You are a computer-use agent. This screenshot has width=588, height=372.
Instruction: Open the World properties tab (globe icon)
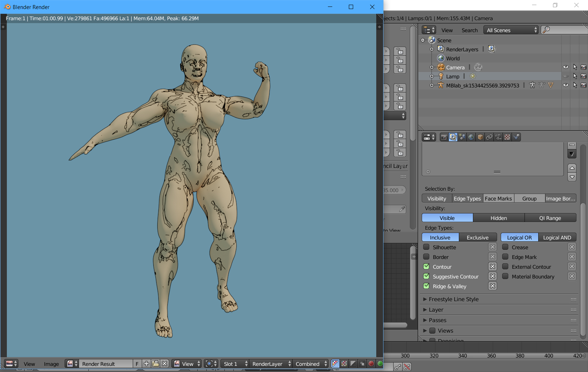(471, 137)
